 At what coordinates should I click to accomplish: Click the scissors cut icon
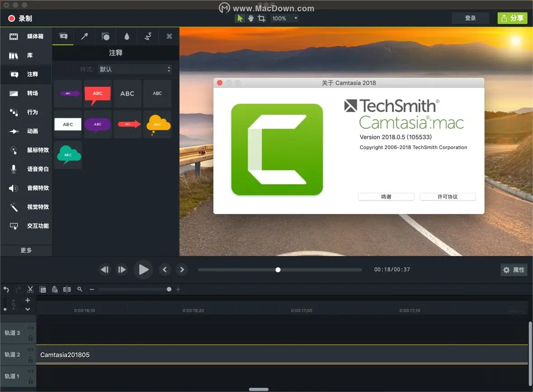point(30,289)
